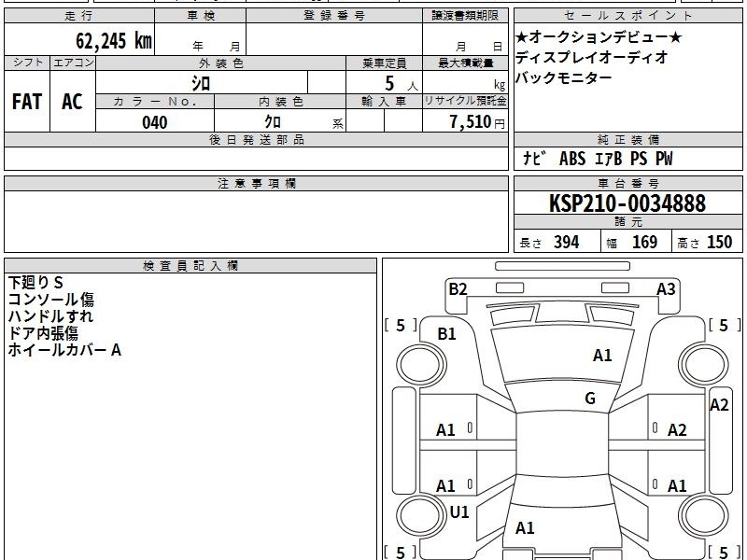Image resolution: width=747 pixels, height=560 pixels.
Task: Select the 車検 header cell
Action: coord(201,16)
